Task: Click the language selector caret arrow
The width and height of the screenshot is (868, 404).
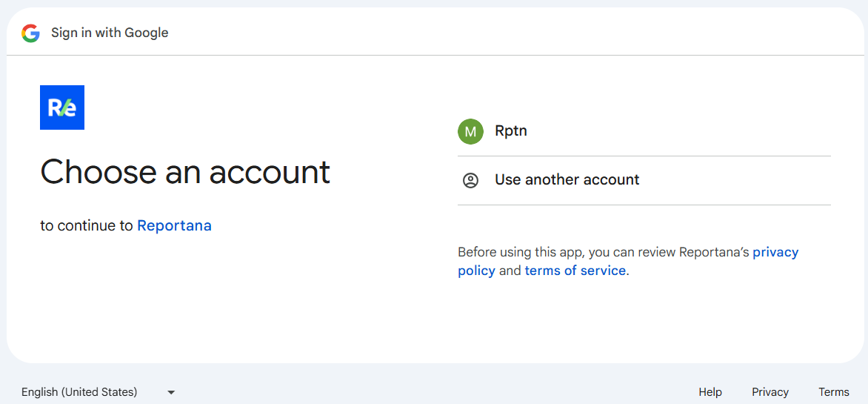Action: coord(171,392)
